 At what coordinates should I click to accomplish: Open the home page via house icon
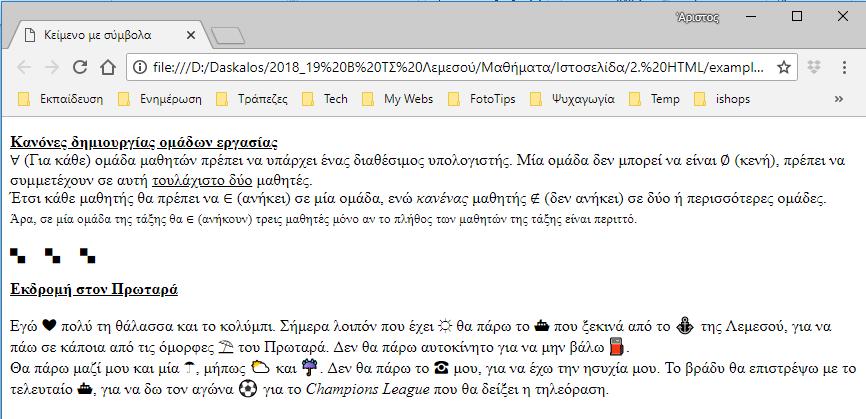click(x=108, y=67)
